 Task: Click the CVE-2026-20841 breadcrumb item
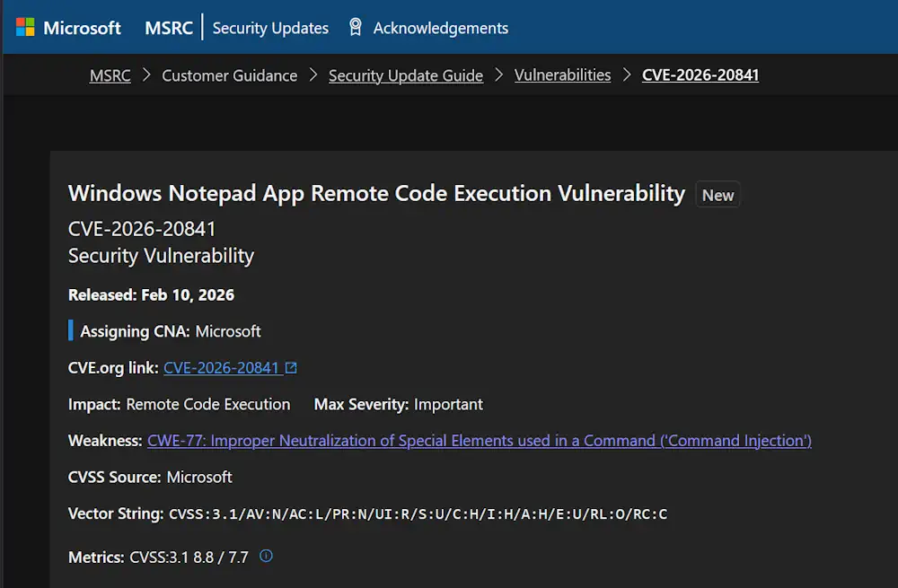[700, 75]
